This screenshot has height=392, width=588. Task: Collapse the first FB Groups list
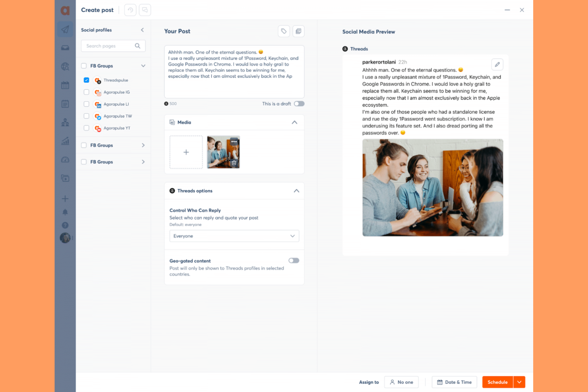coord(143,66)
